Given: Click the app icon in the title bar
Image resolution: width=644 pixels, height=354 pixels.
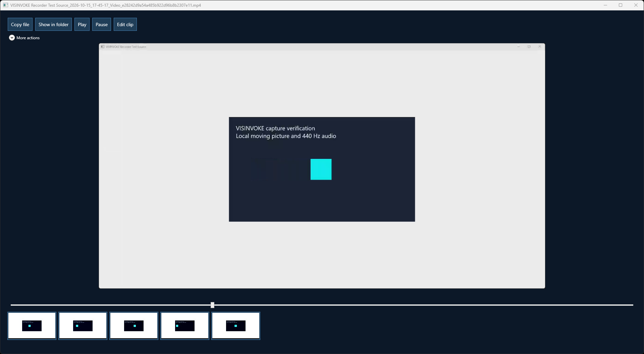Looking at the screenshot, I should [x=6, y=5].
